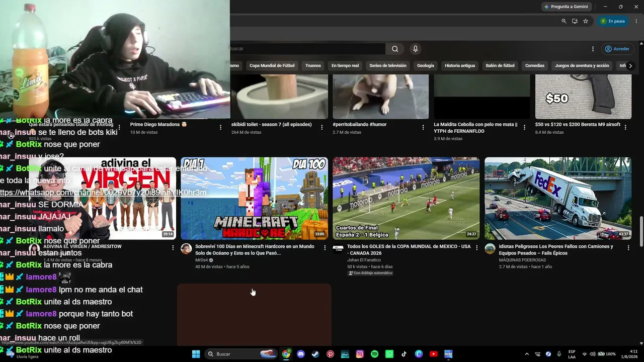Open 'skibidi toilet - season 7' video title
The width and height of the screenshot is (644, 362).
click(x=272, y=125)
